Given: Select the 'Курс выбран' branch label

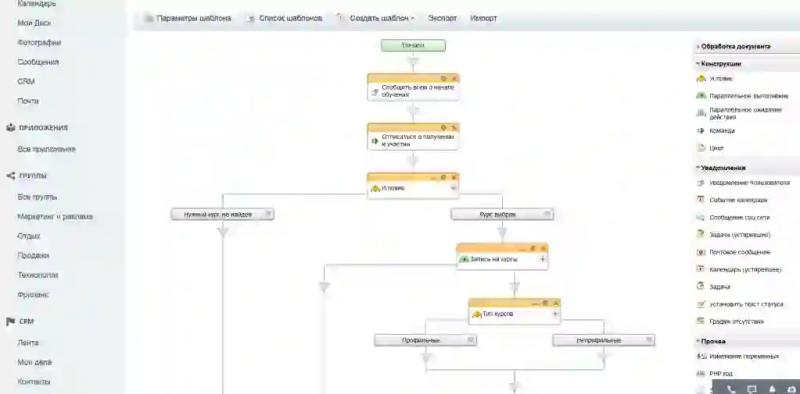Looking at the screenshot, I should coord(497,215).
